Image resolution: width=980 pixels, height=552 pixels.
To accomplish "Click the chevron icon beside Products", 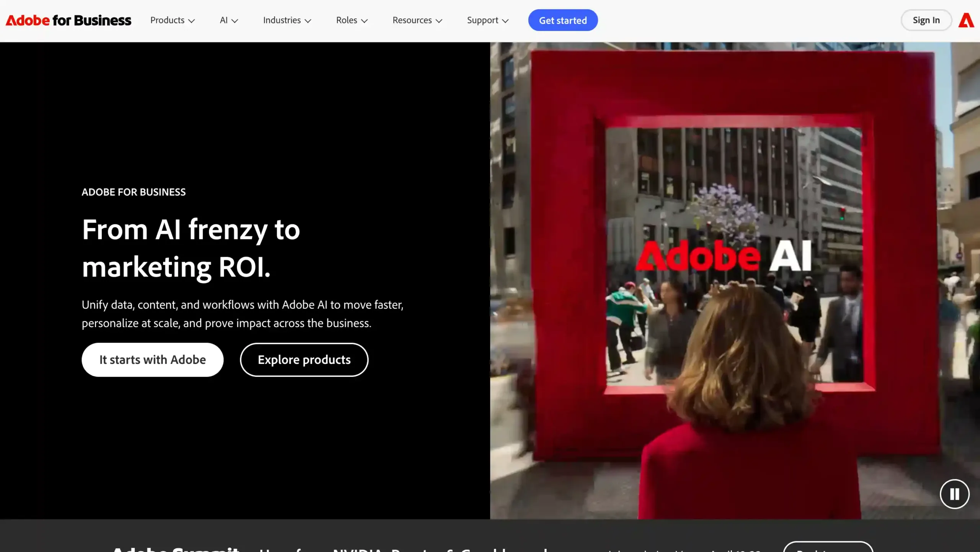I will 191,21.
